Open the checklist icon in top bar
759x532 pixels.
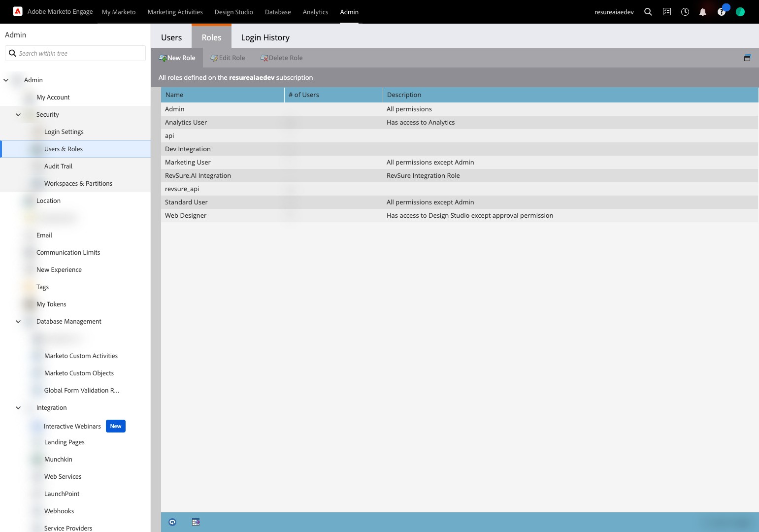[x=667, y=12]
